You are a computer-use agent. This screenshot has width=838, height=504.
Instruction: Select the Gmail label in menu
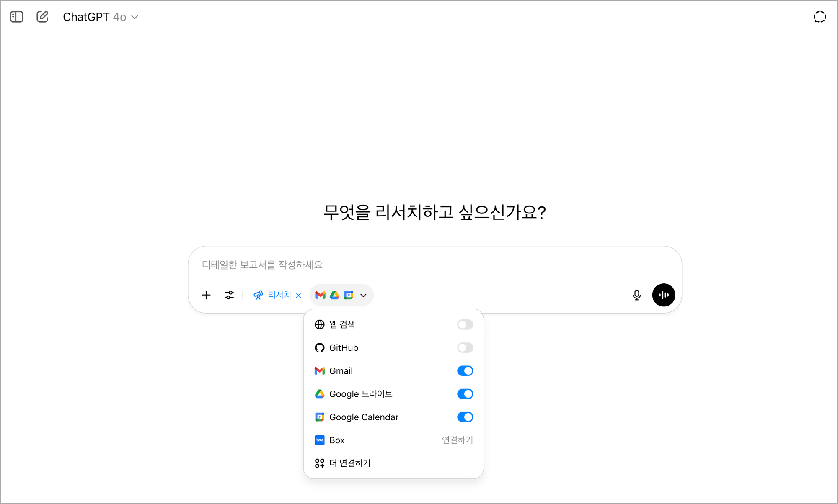pos(341,371)
